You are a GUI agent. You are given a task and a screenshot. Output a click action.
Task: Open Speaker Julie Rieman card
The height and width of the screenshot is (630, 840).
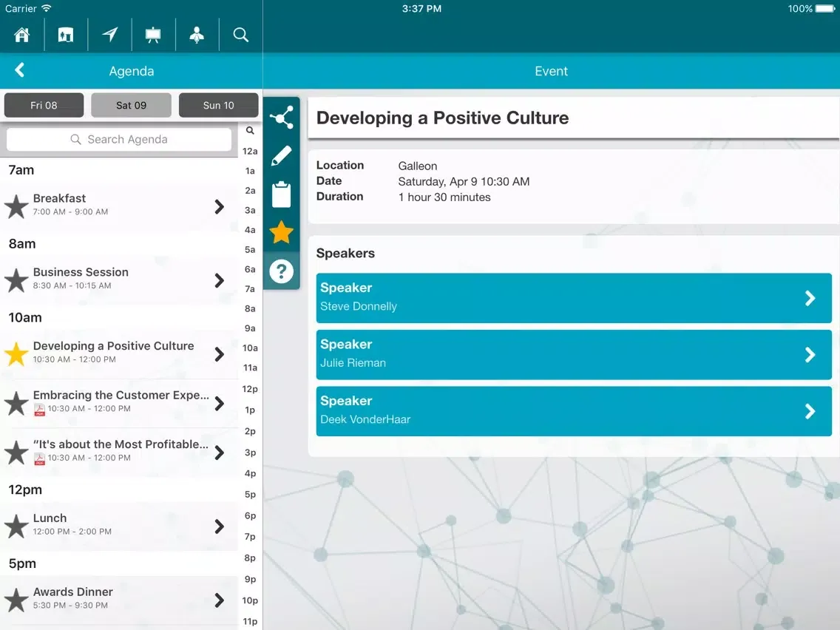point(574,355)
